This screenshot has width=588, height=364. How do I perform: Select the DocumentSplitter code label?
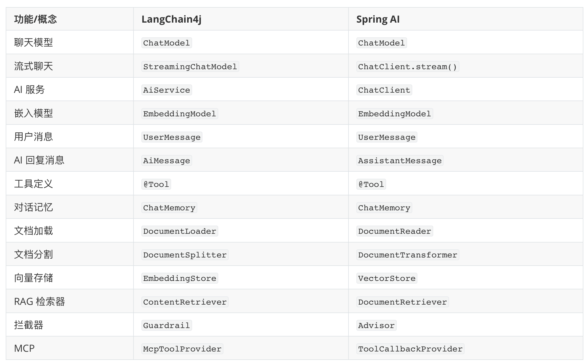185,255
